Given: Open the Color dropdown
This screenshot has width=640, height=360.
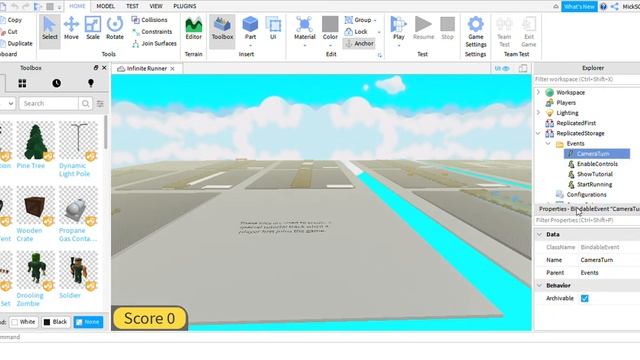Looking at the screenshot, I should [330, 45].
